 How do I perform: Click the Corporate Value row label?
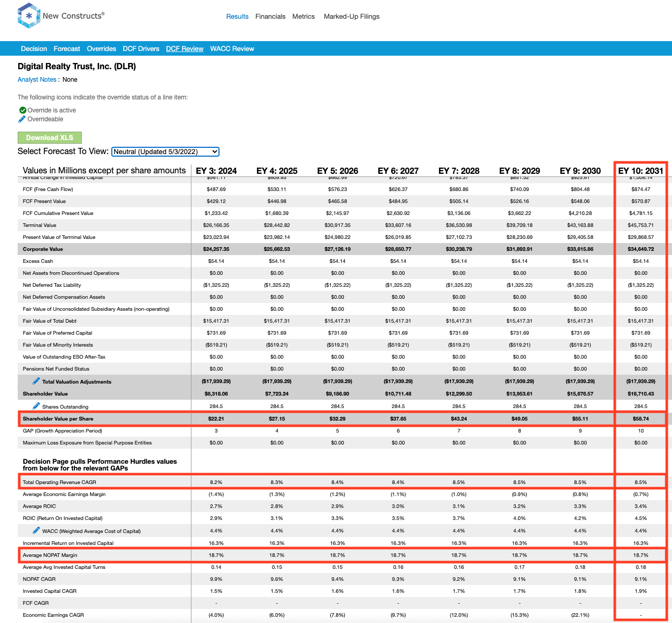(43, 249)
